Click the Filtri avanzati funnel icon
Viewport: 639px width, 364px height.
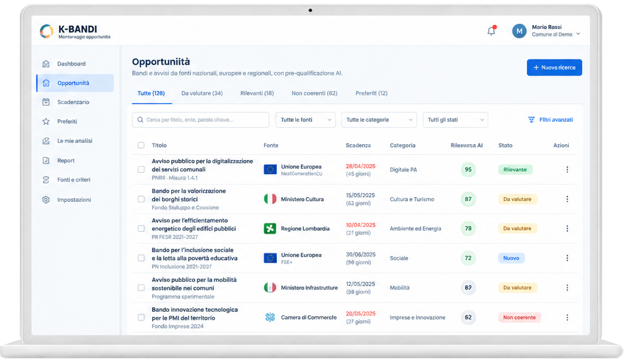tap(532, 120)
